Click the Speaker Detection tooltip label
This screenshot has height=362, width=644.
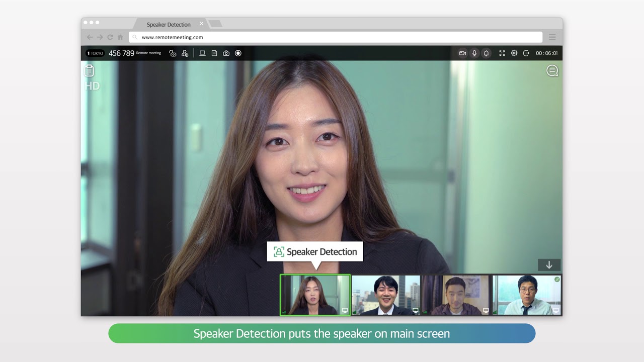[x=315, y=252]
